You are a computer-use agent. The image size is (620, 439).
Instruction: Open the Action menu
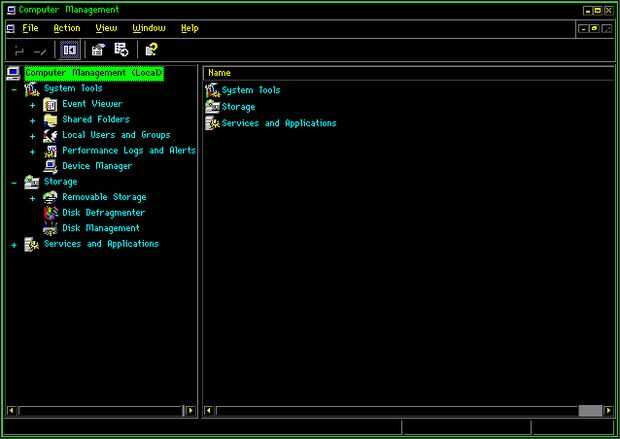tap(67, 28)
